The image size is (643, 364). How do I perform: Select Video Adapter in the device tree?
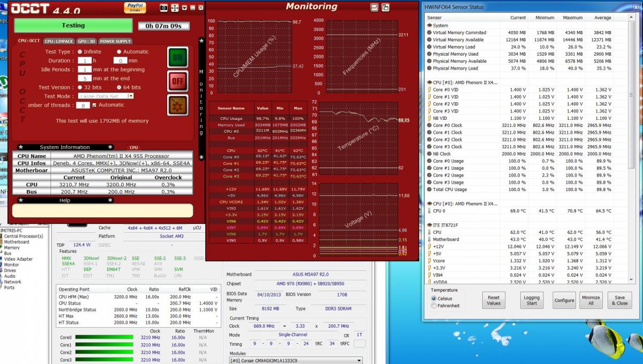tap(18, 259)
